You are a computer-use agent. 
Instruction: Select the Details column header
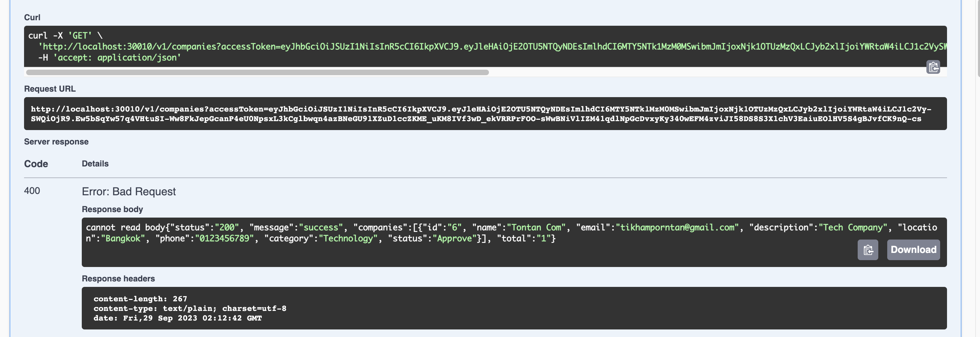click(x=95, y=163)
